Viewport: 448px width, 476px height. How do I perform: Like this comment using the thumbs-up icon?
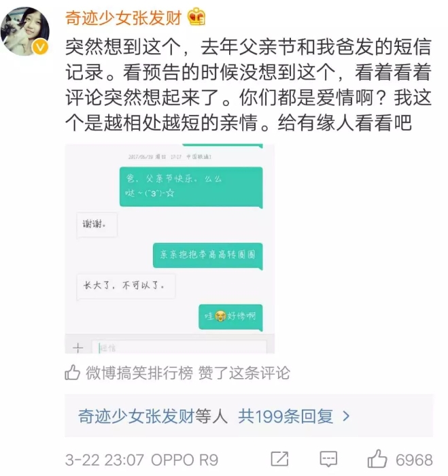(x=377, y=459)
